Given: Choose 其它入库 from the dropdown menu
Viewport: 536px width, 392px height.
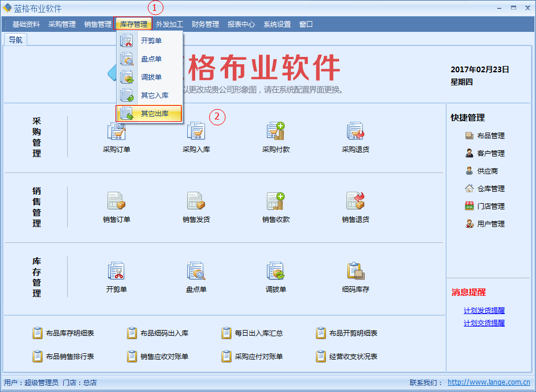Looking at the screenshot, I should click(150, 96).
